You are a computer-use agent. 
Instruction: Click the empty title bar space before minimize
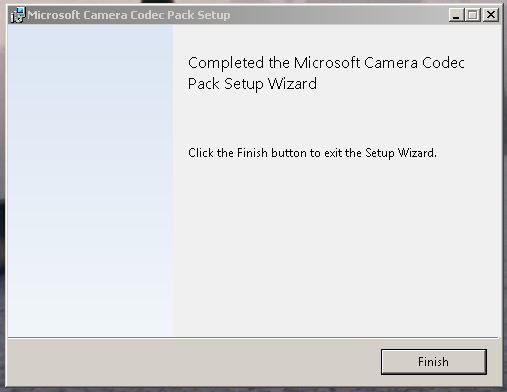click(338, 15)
